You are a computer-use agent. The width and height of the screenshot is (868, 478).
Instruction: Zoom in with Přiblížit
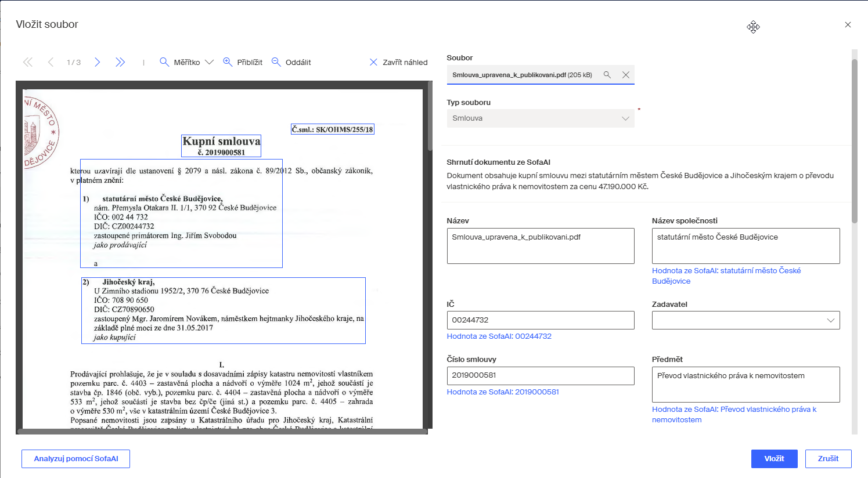tap(243, 62)
